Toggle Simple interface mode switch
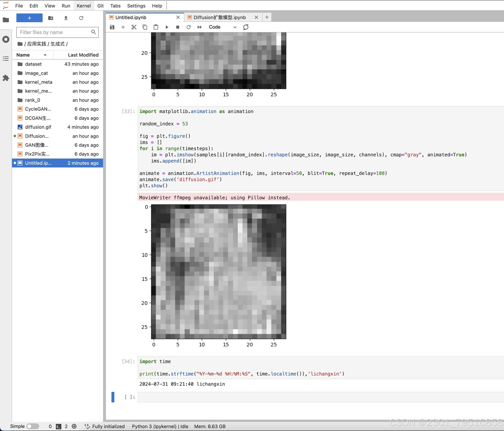This screenshot has height=431, width=504. (x=33, y=426)
